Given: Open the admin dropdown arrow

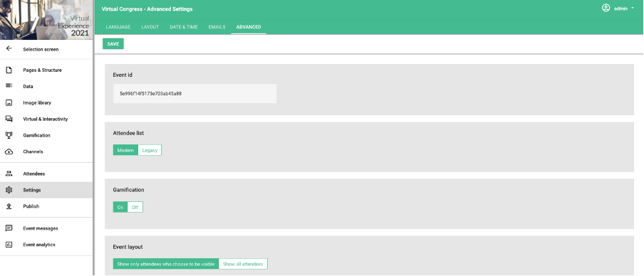Looking at the screenshot, I should pyautogui.click(x=633, y=9).
